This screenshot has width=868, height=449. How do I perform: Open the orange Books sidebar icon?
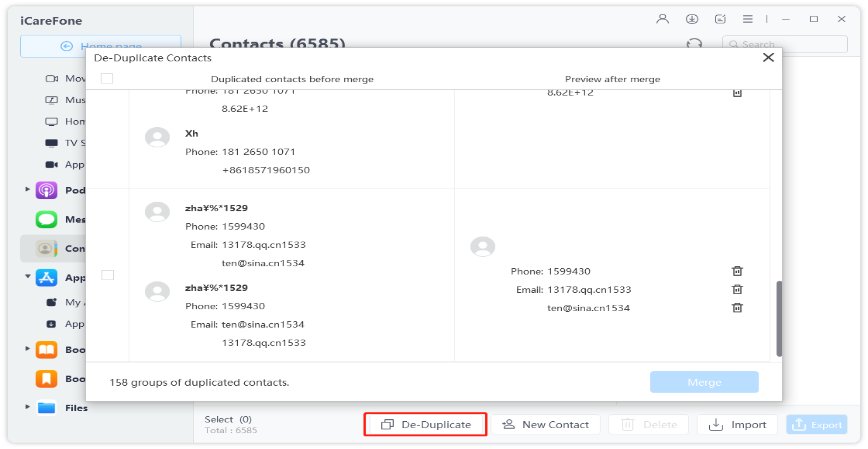coord(46,349)
